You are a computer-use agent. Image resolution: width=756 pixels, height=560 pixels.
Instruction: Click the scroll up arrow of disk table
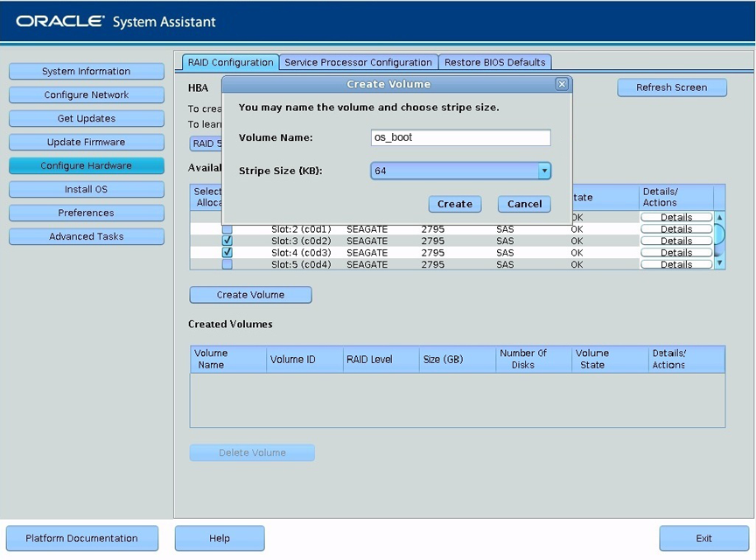coord(719,218)
